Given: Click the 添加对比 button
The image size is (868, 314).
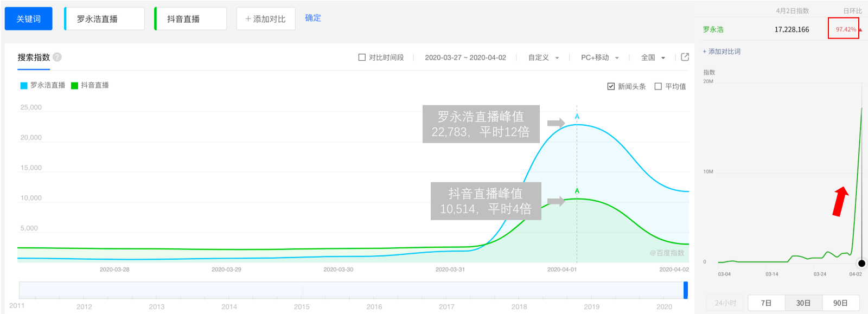Looking at the screenshot, I should [266, 19].
